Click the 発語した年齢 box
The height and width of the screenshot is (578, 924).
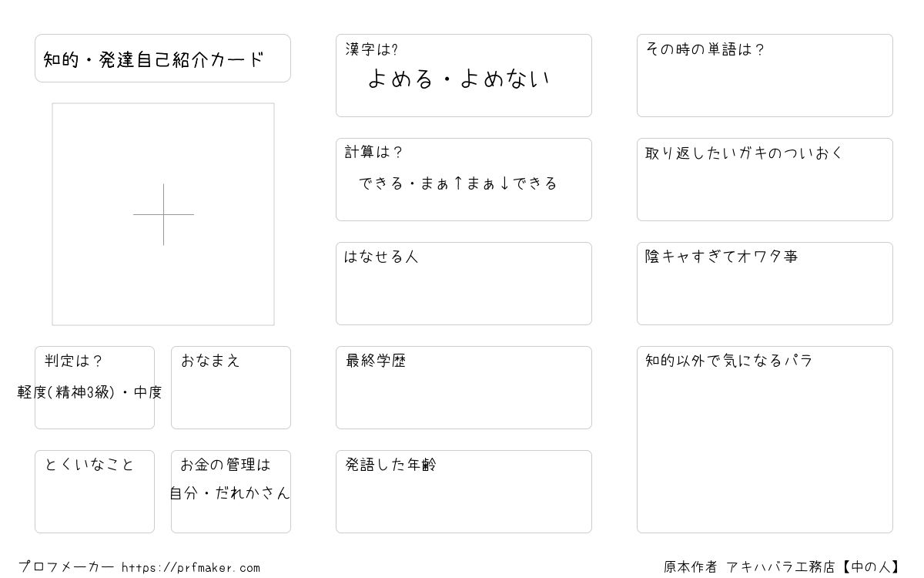coord(464,492)
